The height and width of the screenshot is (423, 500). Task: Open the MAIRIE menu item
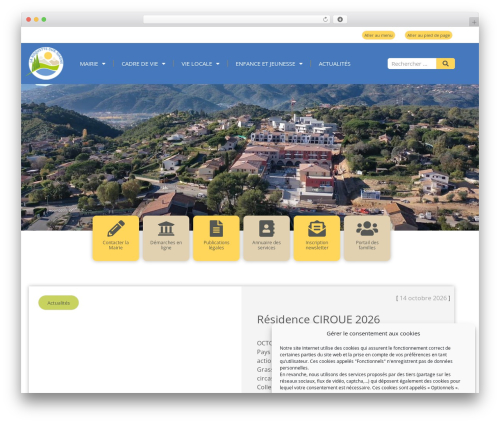[89, 64]
